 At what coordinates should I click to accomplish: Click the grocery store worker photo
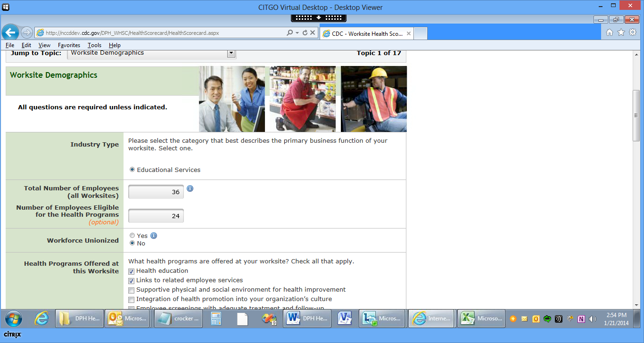point(303,99)
